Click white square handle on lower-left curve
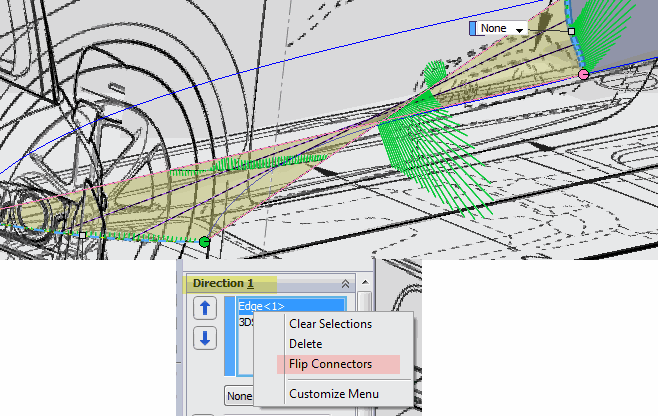The image size is (658, 416). click(x=83, y=236)
